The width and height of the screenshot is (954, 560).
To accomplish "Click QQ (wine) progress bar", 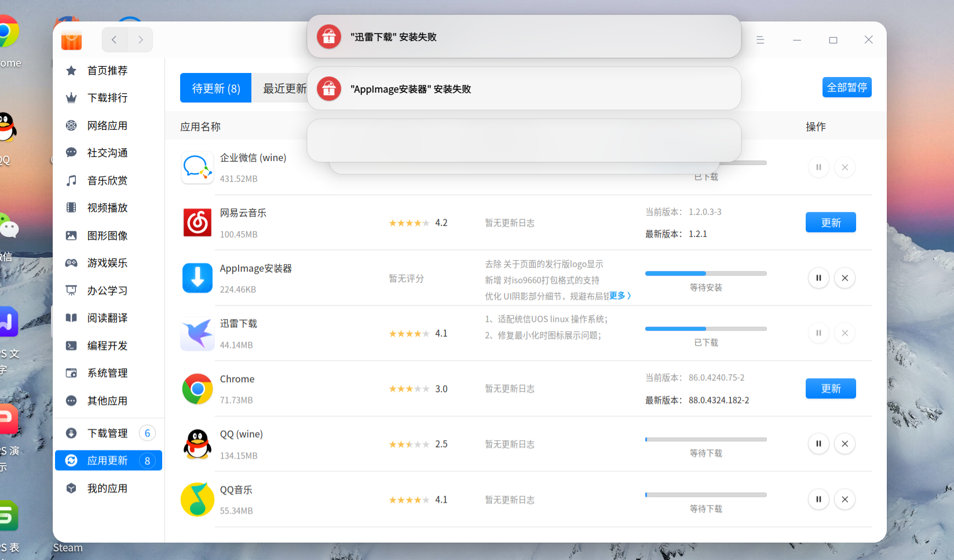I will tap(706, 440).
